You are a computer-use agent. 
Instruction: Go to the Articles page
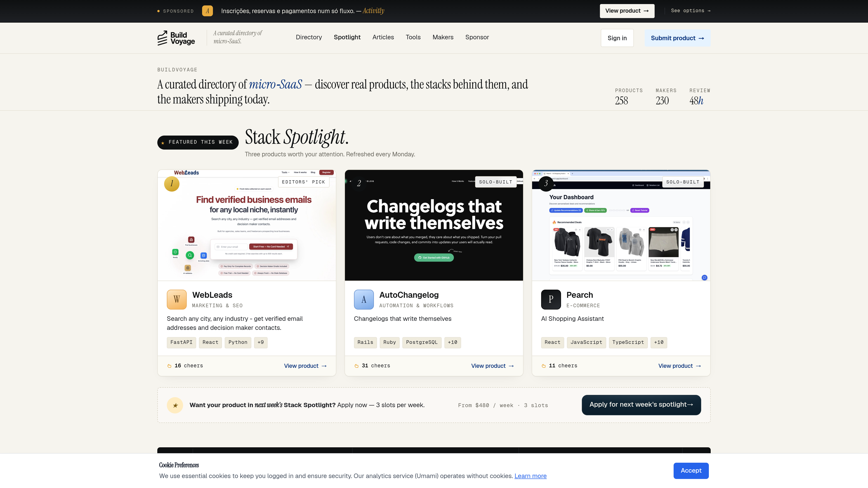coord(383,37)
